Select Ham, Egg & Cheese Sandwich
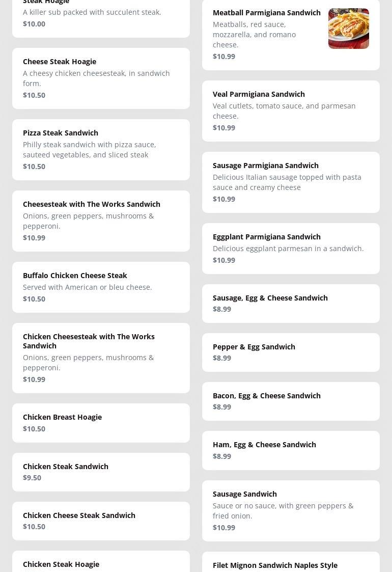The image size is (392, 572). pyautogui.click(x=291, y=450)
